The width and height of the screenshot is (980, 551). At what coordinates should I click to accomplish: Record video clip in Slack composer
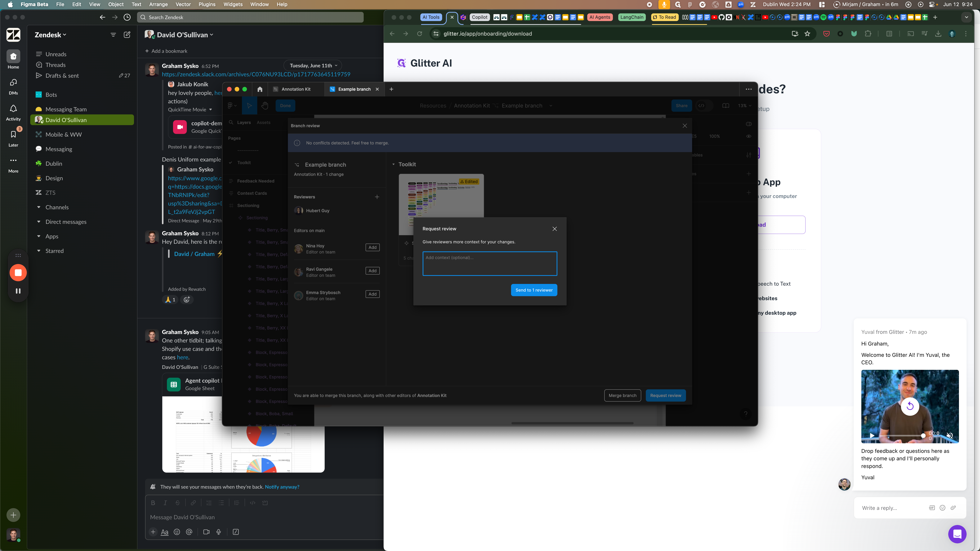pos(206,532)
